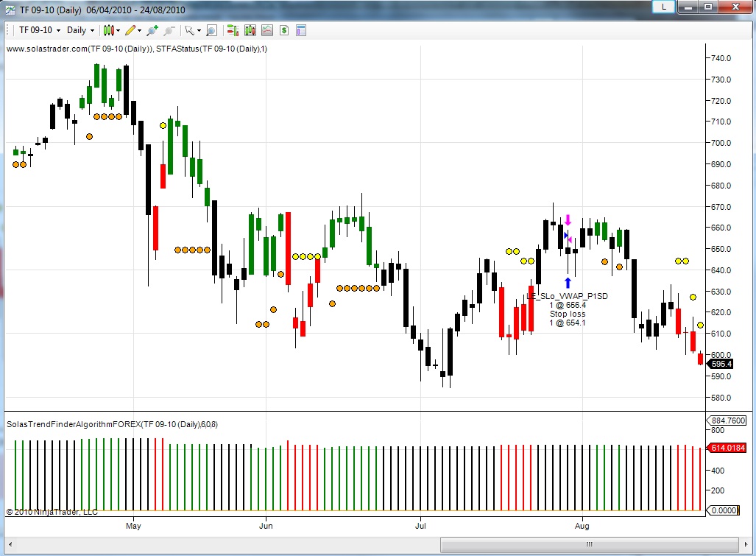Click the Jul label on time axis

[x=420, y=526]
